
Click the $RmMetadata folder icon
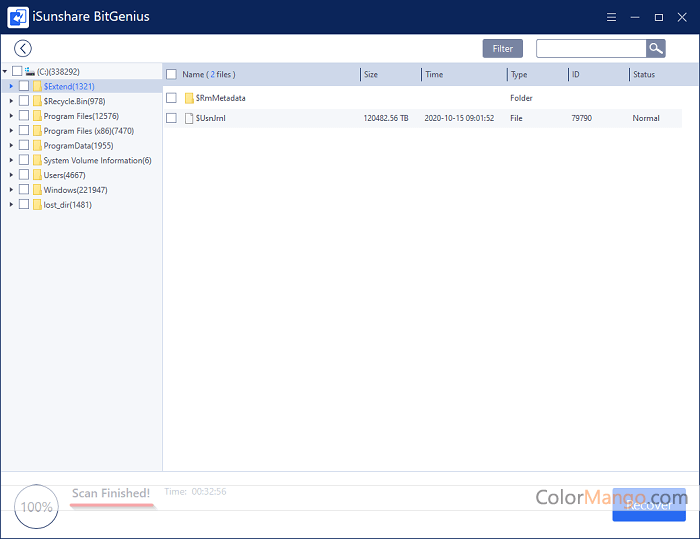(x=188, y=98)
